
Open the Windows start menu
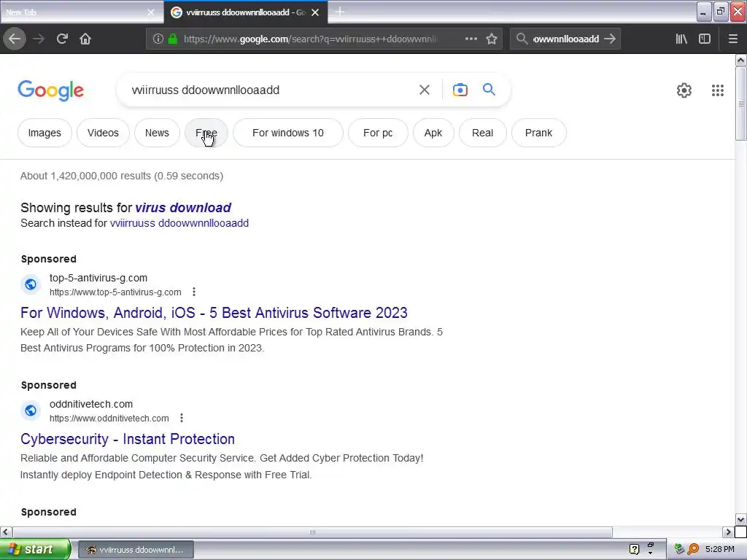pos(35,549)
